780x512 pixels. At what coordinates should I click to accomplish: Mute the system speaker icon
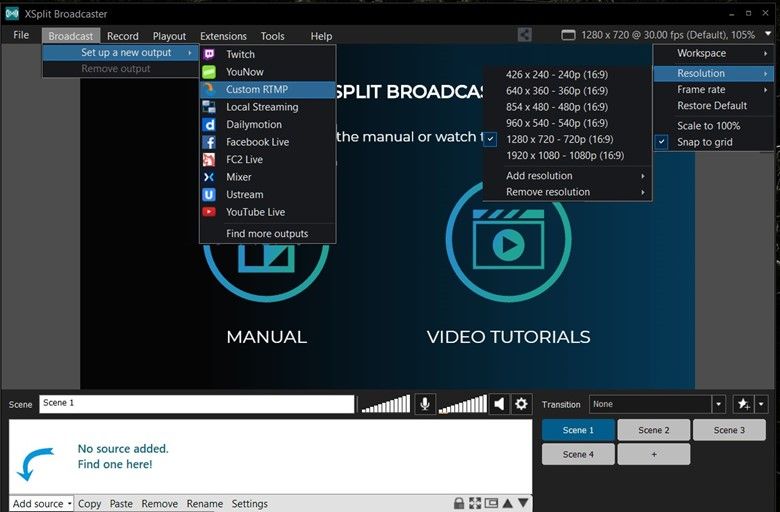[499, 404]
